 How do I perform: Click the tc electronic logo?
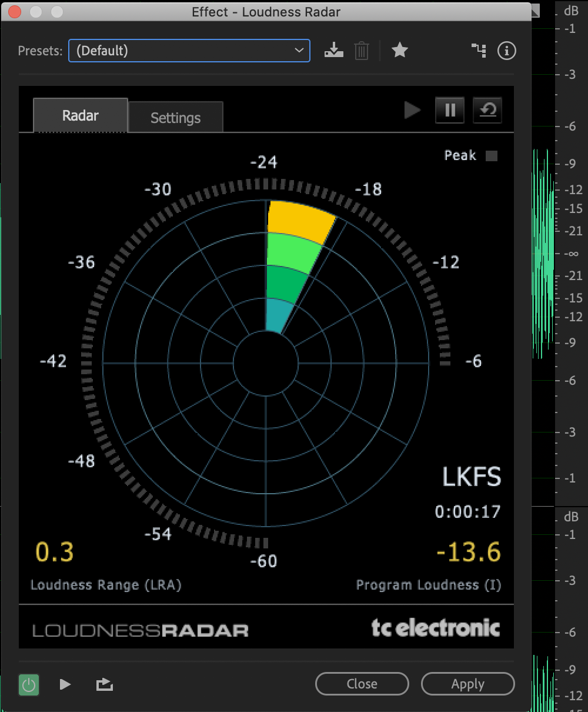[436, 627]
